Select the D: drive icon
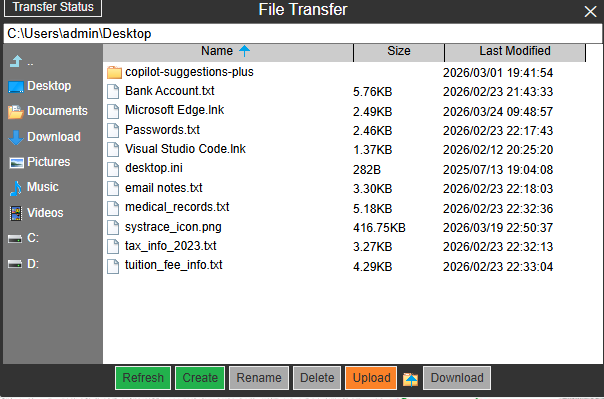Viewport: 604px width, 399px height. 15,265
